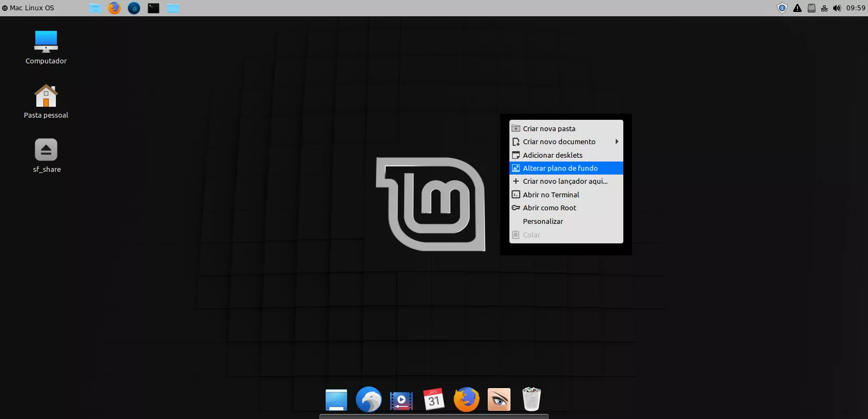This screenshot has height=419, width=868.
Task: Open the calendar dock icon
Action: click(434, 399)
